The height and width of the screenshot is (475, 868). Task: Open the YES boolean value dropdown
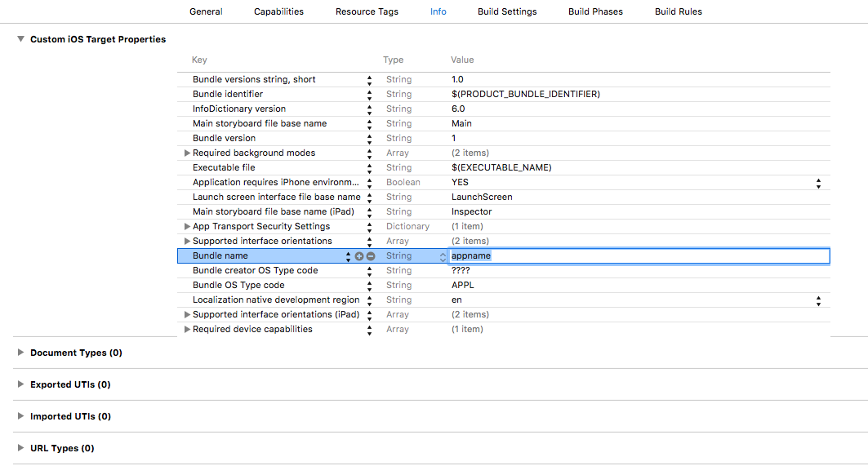[x=818, y=183]
